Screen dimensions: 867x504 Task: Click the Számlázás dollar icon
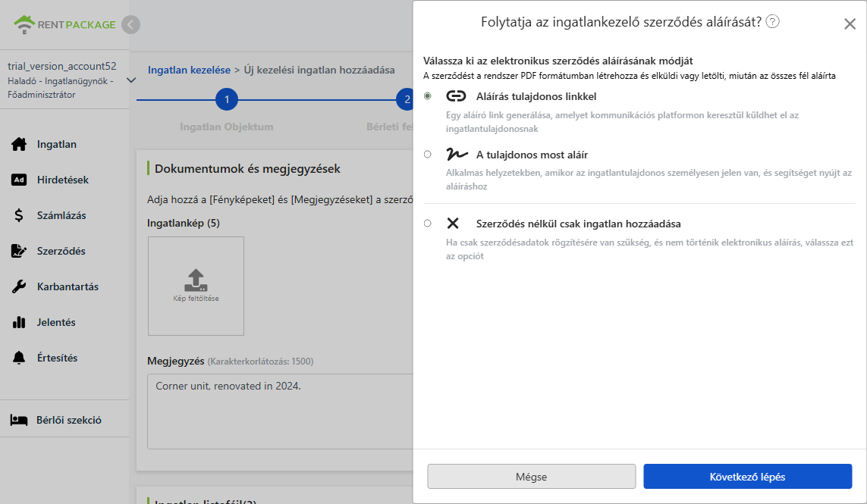click(x=19, y=215)
